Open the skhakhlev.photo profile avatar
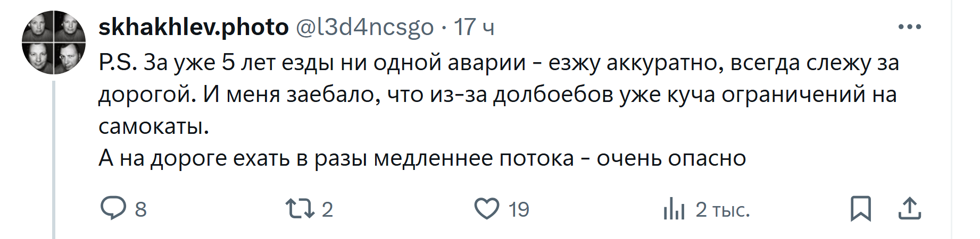This screenshot has height=239, width=980. pos(54,42)
